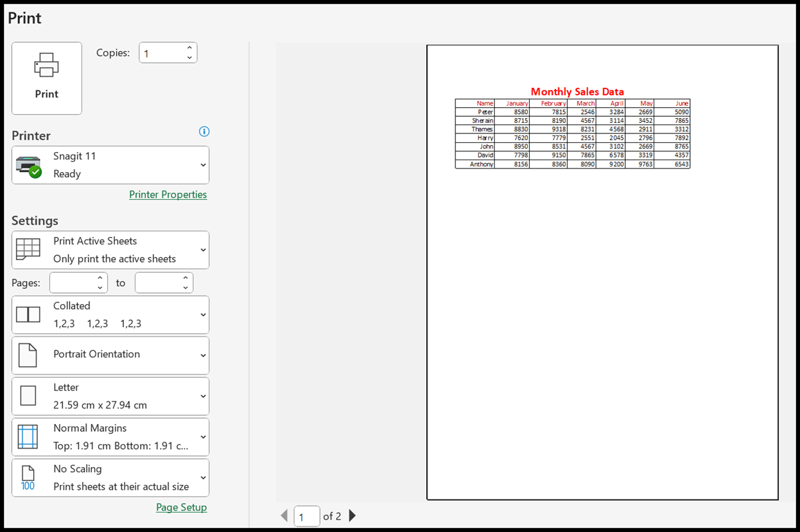Open the No Scaling options dropdown
Viewport: 800px width, 532px height.
pyautogui.click(x=202, y=477)
